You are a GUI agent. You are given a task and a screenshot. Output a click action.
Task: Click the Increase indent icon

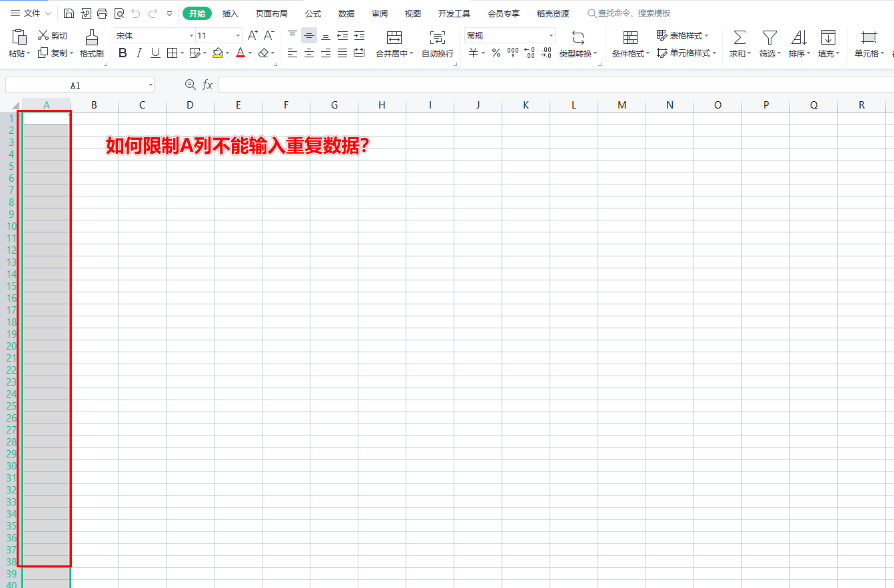[359, 35]
